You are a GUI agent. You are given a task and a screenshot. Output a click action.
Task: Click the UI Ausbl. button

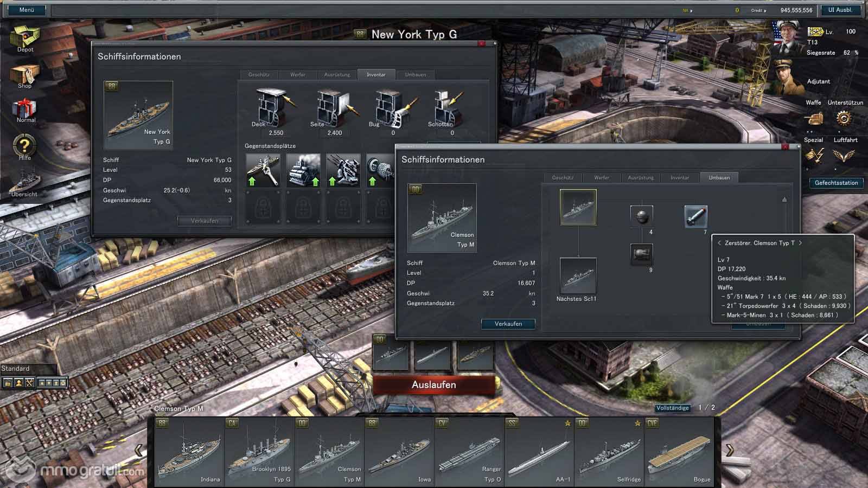point(840,10)
